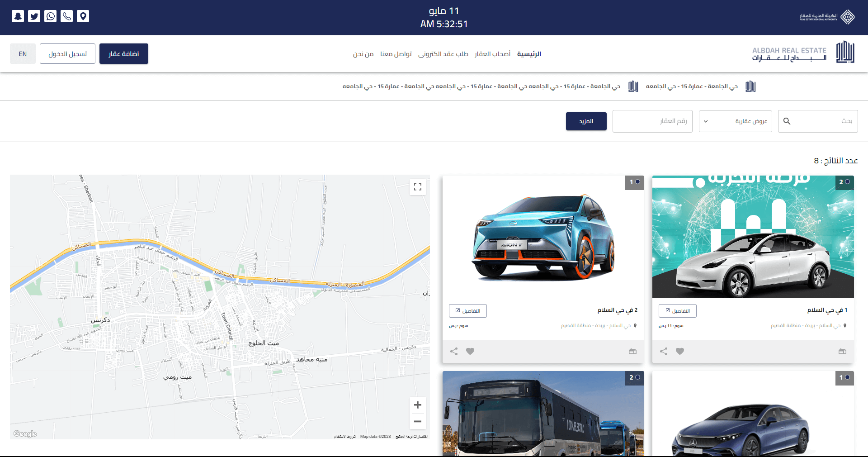
Task: Click the رقم العقار input field
Action: [x=652, y=121]
